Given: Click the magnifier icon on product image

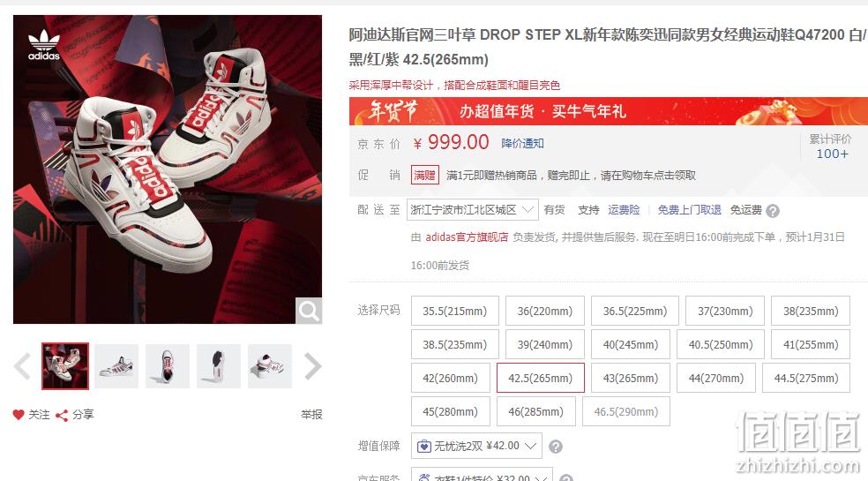Looking at the screenshot, I should tap(309, 311).
